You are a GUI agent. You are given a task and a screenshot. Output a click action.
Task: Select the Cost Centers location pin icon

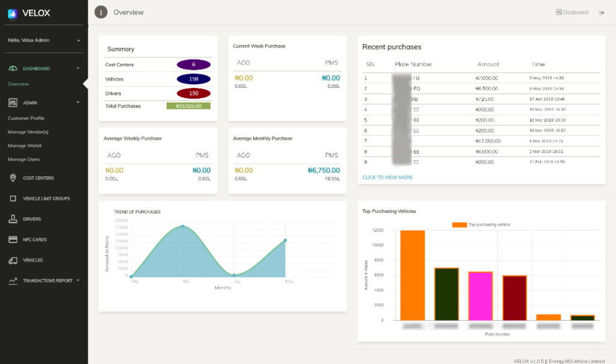pos(13,178)
